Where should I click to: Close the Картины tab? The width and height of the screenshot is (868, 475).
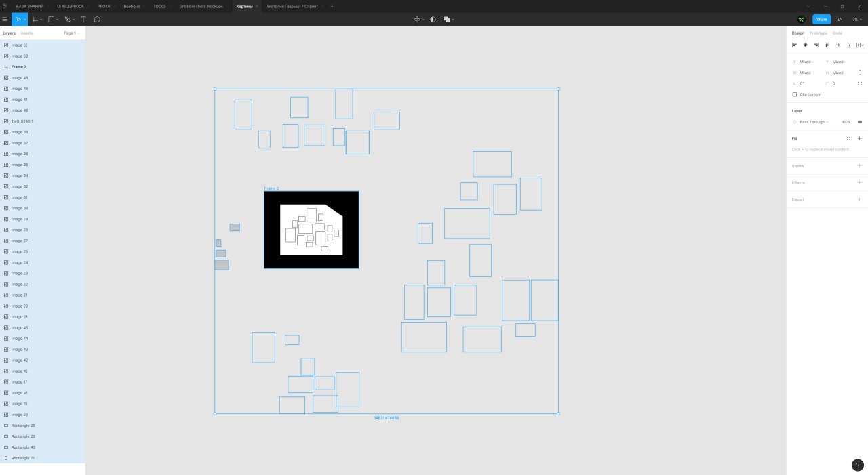(257, 6)
